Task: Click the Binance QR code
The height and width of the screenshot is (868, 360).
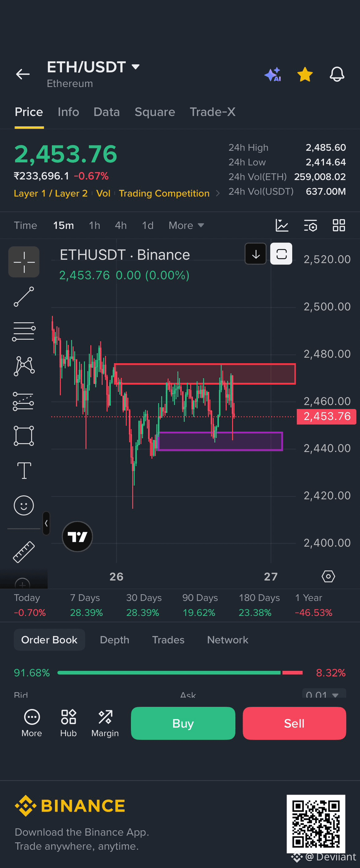Action: point(316,824)
